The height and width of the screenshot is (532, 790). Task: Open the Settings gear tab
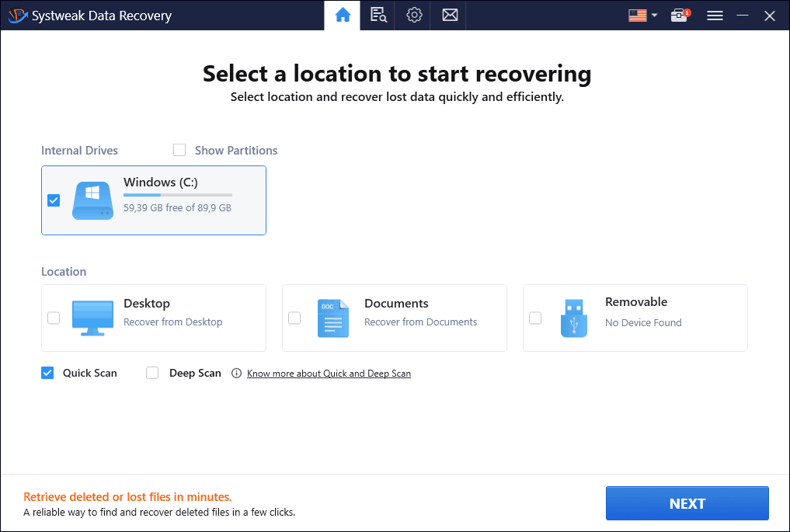[414, 15]
